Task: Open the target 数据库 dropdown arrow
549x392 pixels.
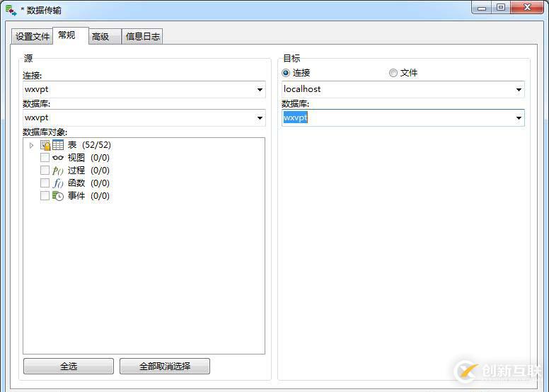Action: coord(519,118)
